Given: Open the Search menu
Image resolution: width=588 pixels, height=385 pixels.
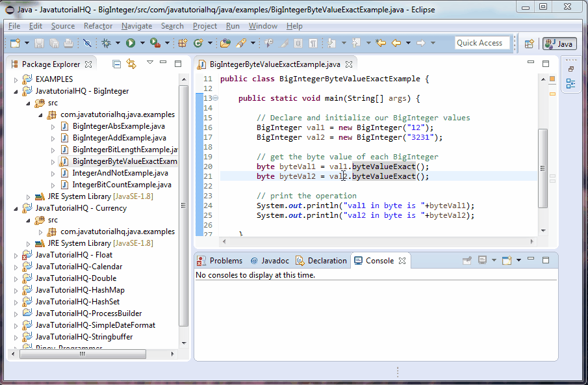Looking at the screenshot, I should [172, 26].
